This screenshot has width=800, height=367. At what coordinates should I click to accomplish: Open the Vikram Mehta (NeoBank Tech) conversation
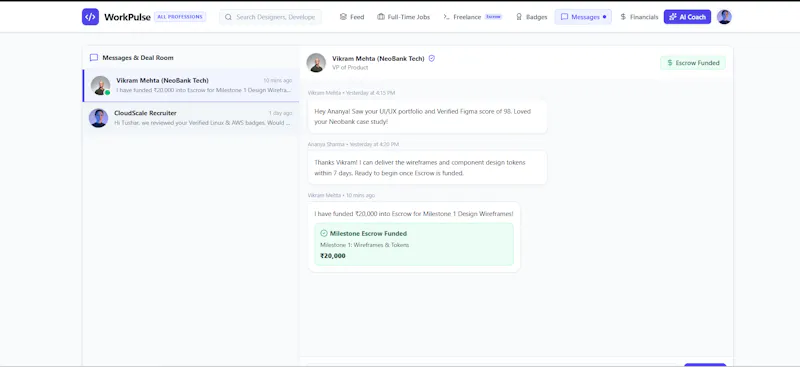click(x=191, y=85)
